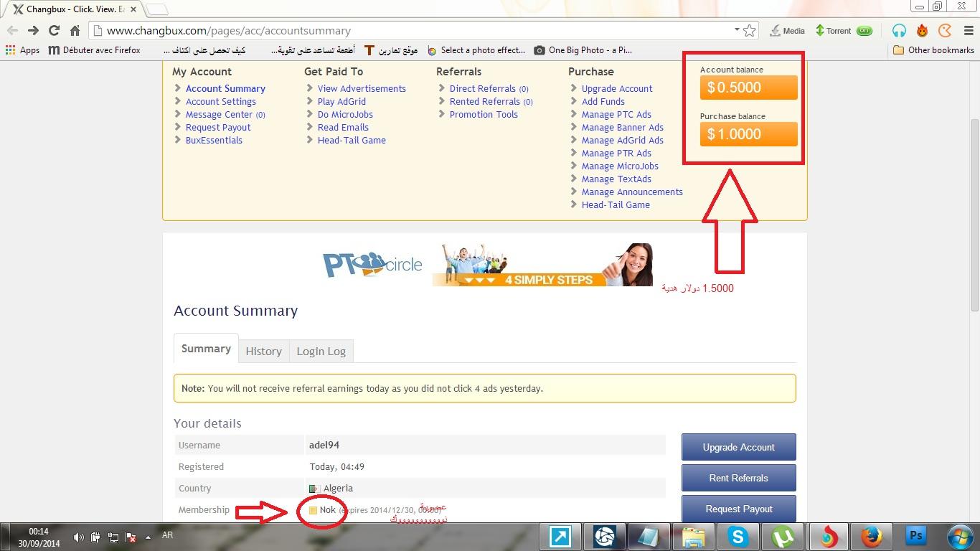Go to View Advertisements
The image size is (980, 551).
coord(362,88)
